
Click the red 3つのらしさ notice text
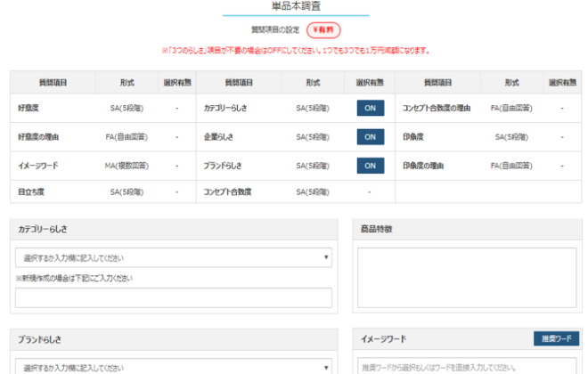point(296,51)
